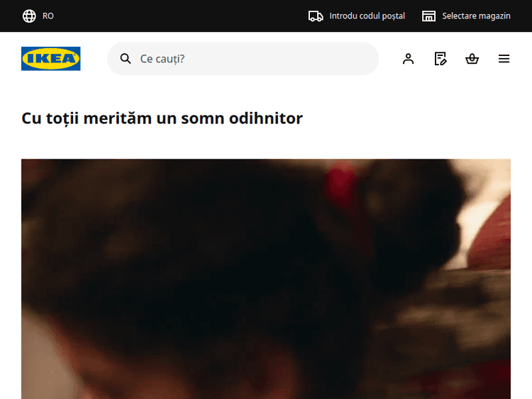
Task: Click the search magnifier icon
Action: (x=126, y=59)
